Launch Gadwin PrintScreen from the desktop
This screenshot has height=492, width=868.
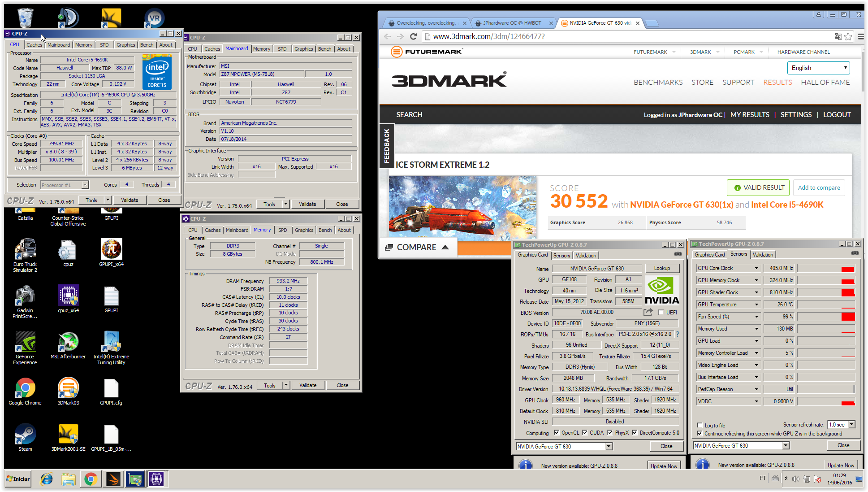(x=25, y=301)
